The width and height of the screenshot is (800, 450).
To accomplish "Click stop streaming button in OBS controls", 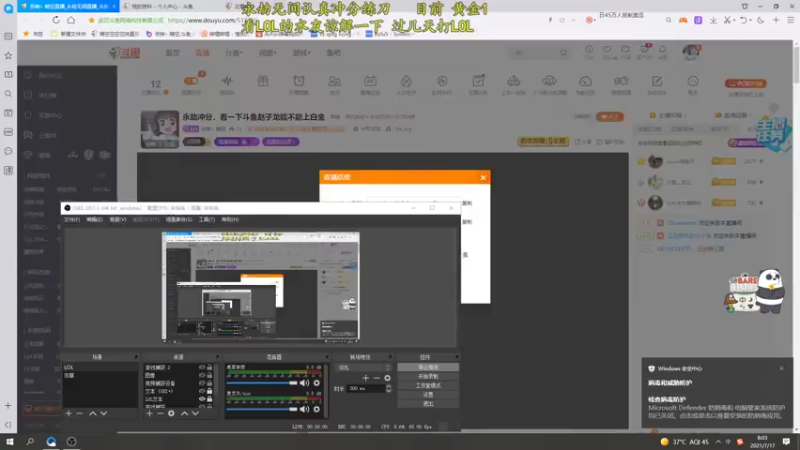I will point(428,367).
